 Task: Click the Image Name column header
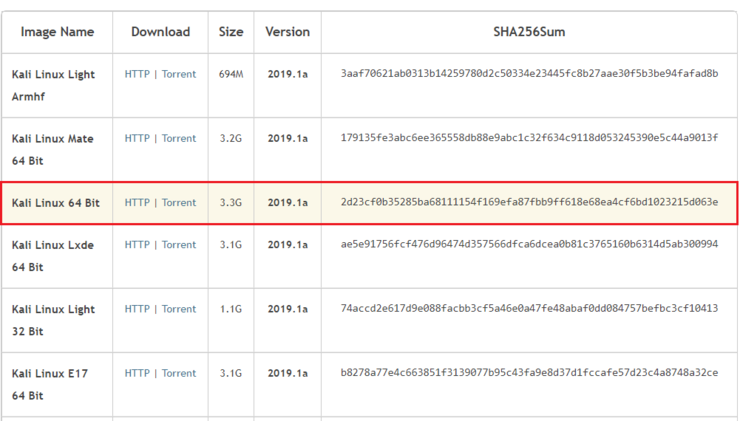tap(57, 32)
